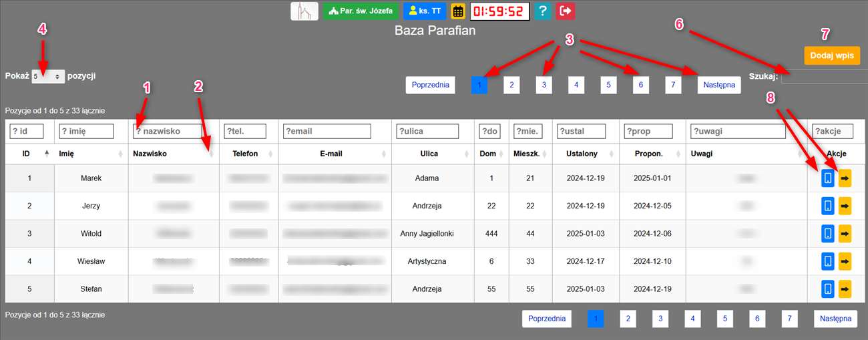868x340 pixels.
Task: Sort table by Ulica column header
Action: pyautogui.click(x=429, y=154)
